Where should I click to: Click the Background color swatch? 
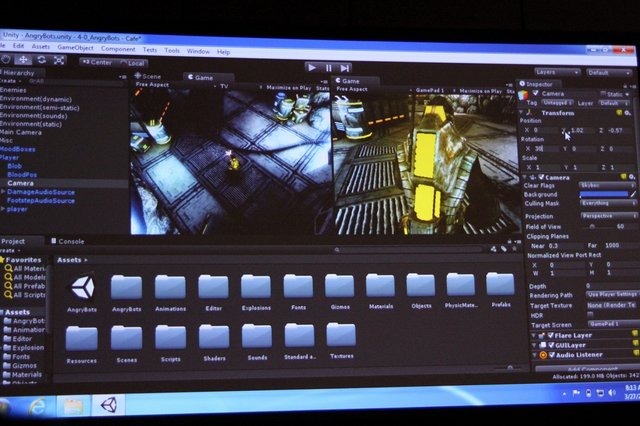click(x=604, y=194)
